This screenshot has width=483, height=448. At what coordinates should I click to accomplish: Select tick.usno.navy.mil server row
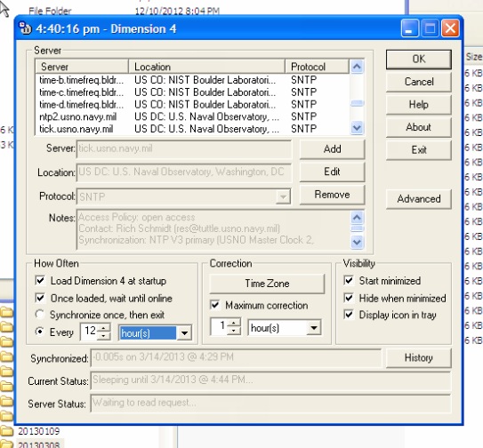[192, 129]
